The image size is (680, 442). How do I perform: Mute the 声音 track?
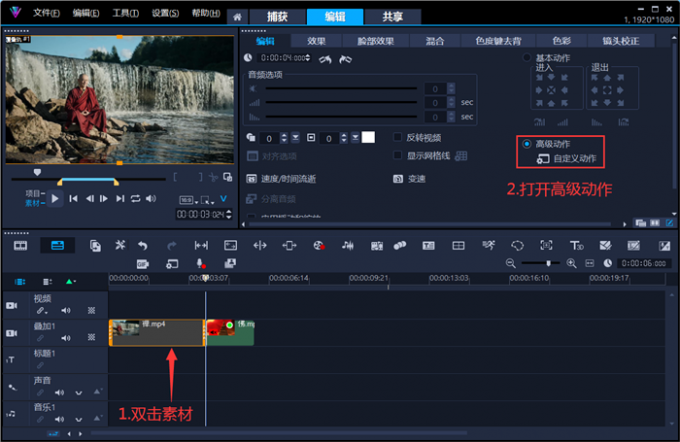[59, 393]
